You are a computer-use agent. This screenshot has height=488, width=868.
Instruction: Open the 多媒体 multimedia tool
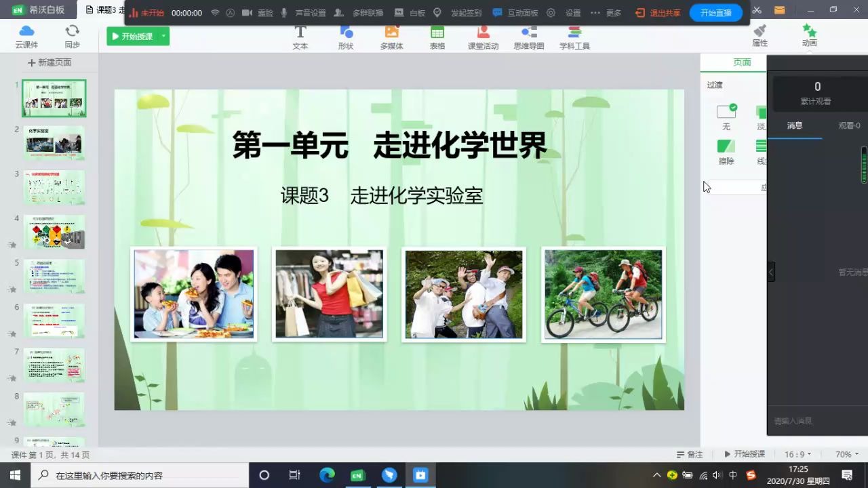[391, 37]
